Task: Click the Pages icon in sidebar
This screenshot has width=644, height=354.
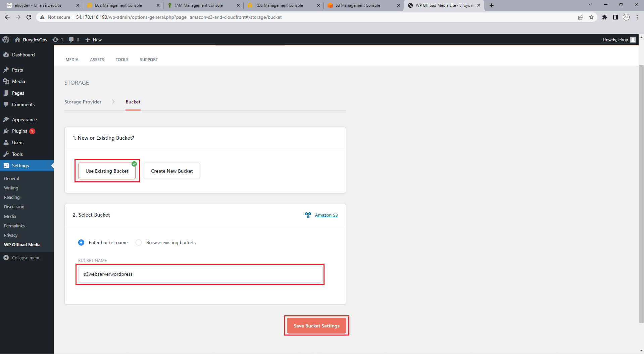Action: click(x=6, y=93)
